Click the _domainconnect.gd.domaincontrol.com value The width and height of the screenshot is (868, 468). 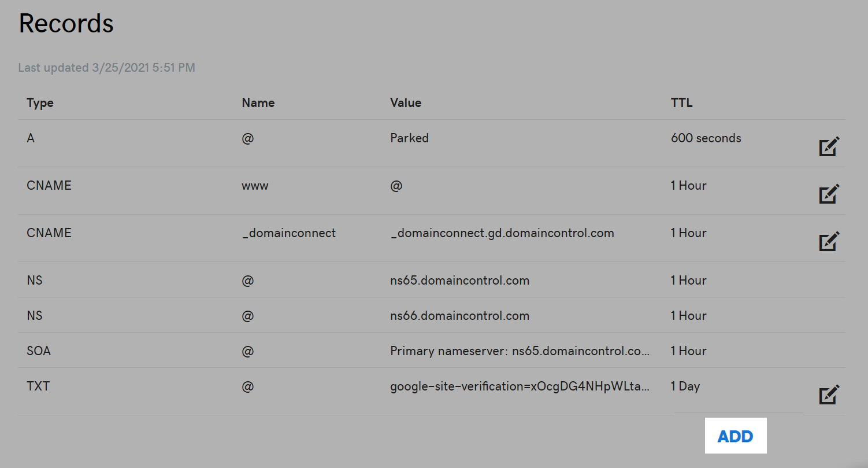pos(502,233)
